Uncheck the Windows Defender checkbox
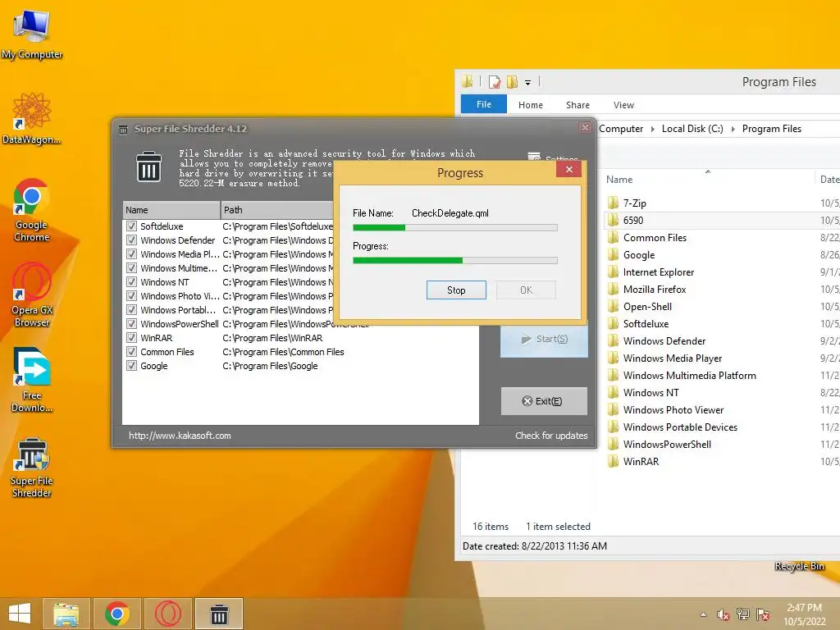 (131, 240)
